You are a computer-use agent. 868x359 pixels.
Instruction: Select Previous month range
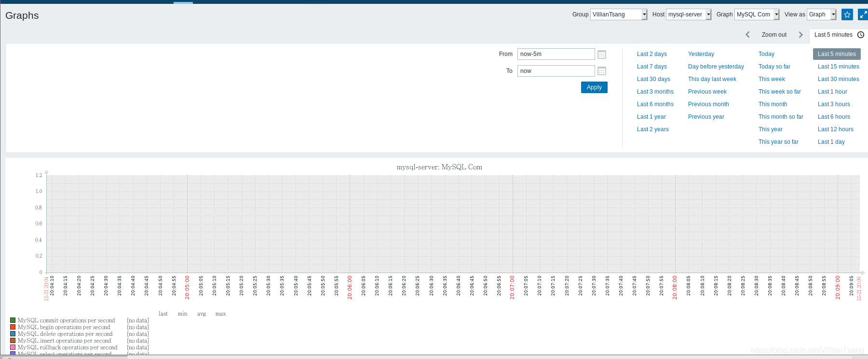pos(708,104)
